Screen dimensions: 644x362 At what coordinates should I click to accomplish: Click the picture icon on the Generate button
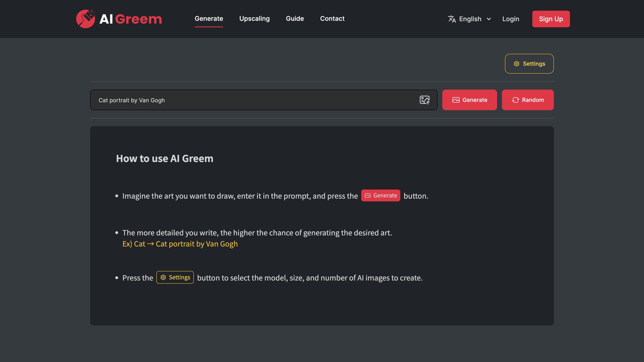coord(456,100)
